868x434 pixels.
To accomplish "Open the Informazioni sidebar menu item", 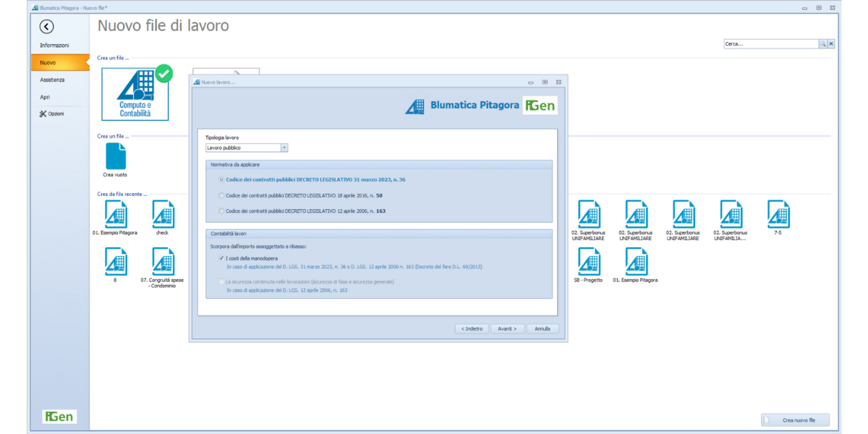I will point(55,46).
